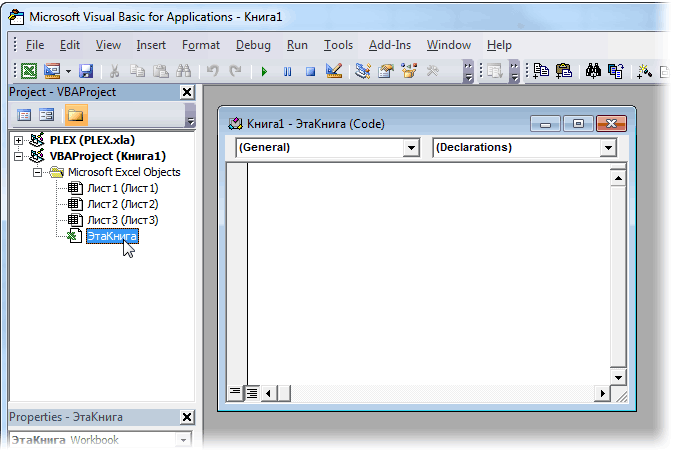The height and width of the screenshot is (450, 673).
Task: Open the File menu
Action: (x=35, y=45)
